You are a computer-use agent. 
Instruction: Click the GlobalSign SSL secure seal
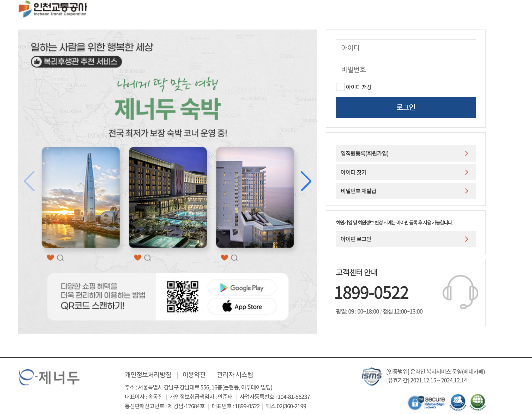point(427,402)
